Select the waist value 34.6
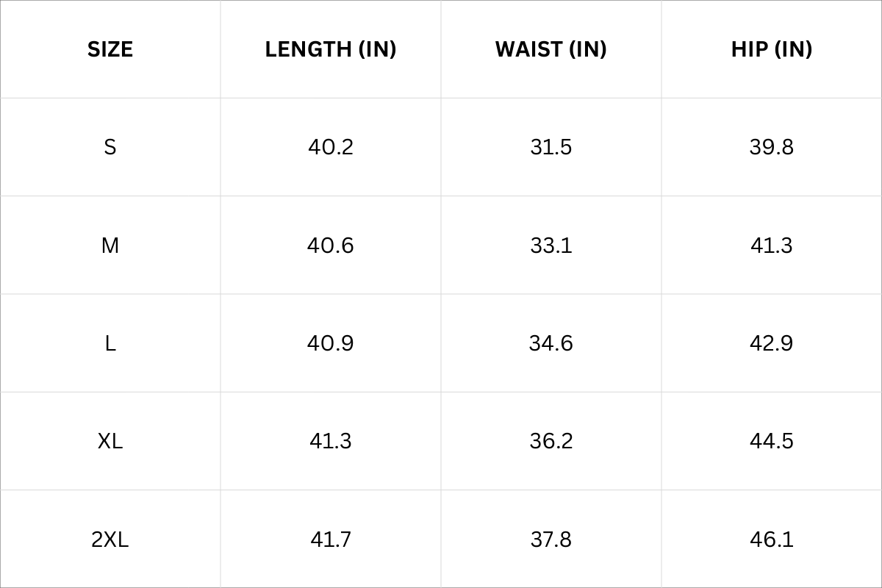This screenshot has width=882, height=588. pyautogui.click(x=551, y=343)
